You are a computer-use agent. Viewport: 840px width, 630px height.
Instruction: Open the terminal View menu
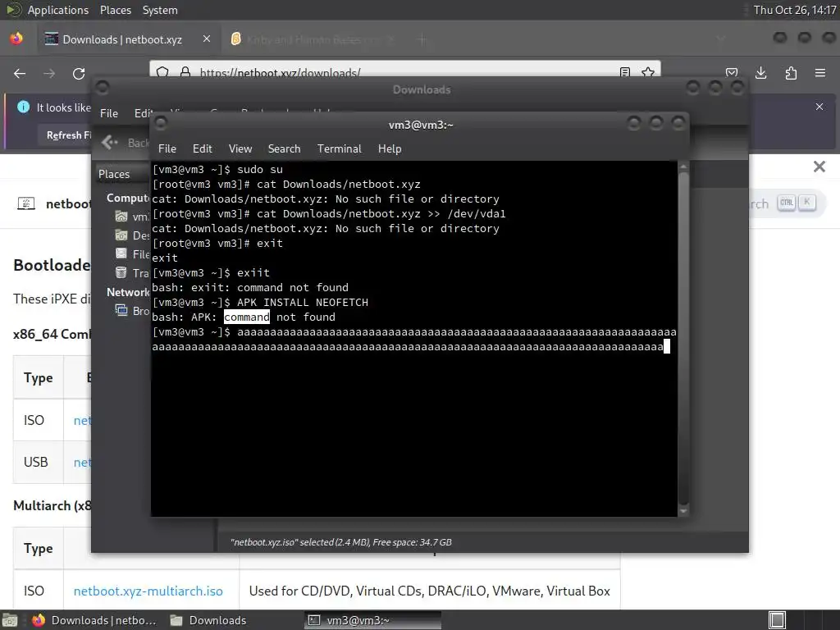pos(240,148)
